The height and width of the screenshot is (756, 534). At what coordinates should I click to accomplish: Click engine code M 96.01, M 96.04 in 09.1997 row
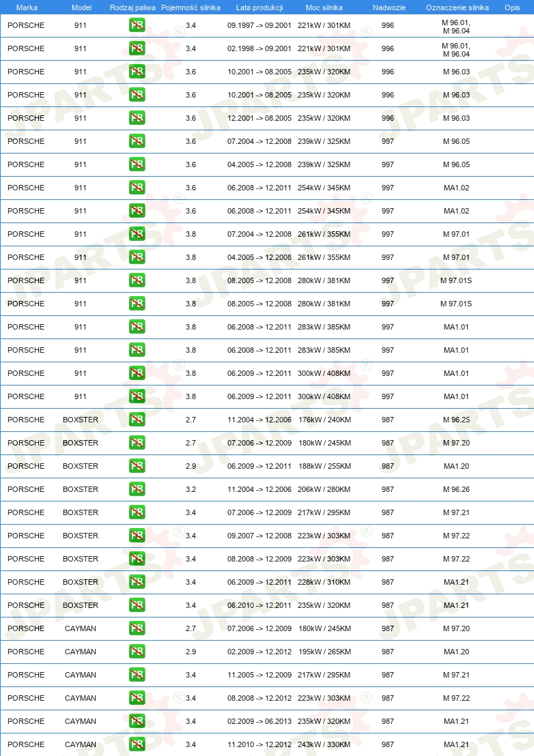pos(456,27)
